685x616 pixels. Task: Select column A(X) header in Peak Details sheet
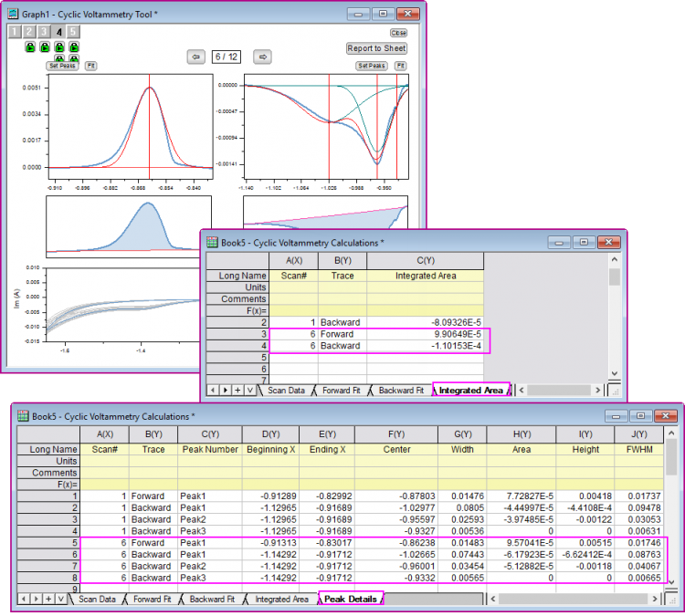[105, 434]
